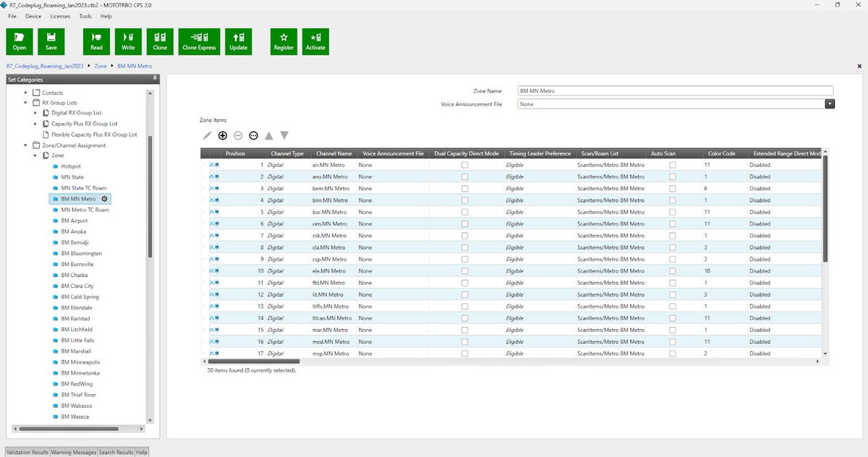Select the BM Minneapolis zone

pyautogui.click(x=80, y=362)
